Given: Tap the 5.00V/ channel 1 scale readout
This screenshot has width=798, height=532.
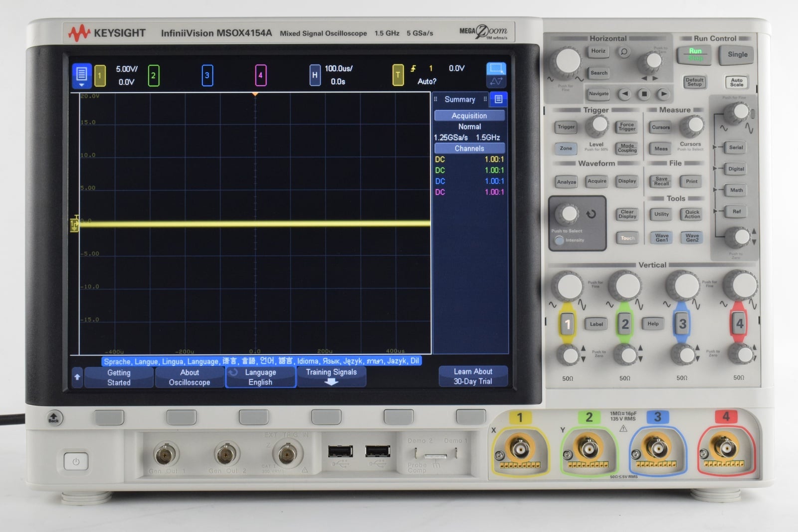Looking at the screenshot, I should click(x=127, y=69).
